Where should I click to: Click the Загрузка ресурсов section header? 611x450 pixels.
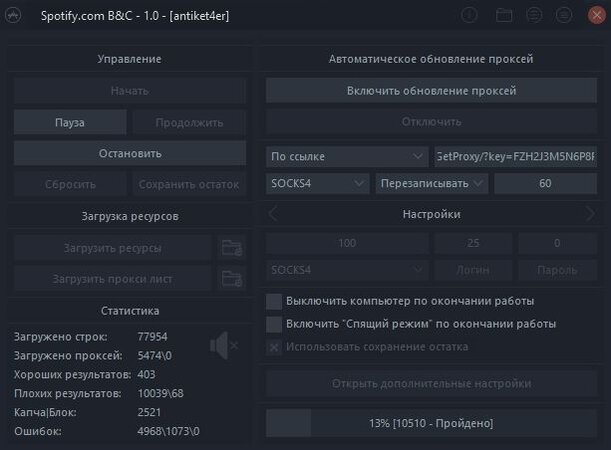[x=130, y=216]
